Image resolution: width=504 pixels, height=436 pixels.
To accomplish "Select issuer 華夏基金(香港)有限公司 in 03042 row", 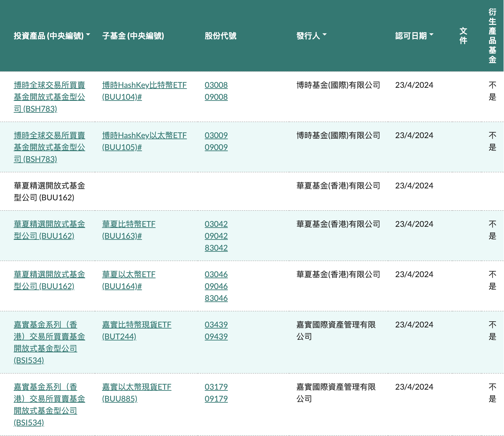I will pos(338,224).
